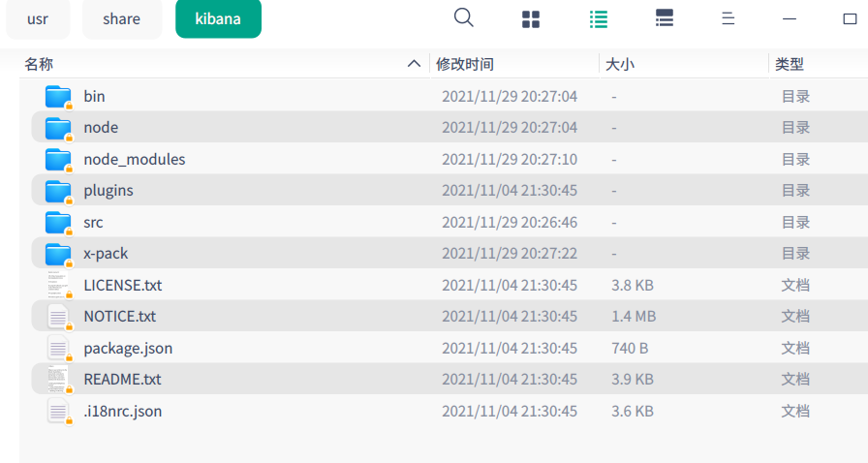Select the README.txt file name
This screenshot has height=463, width=868.
122,380
